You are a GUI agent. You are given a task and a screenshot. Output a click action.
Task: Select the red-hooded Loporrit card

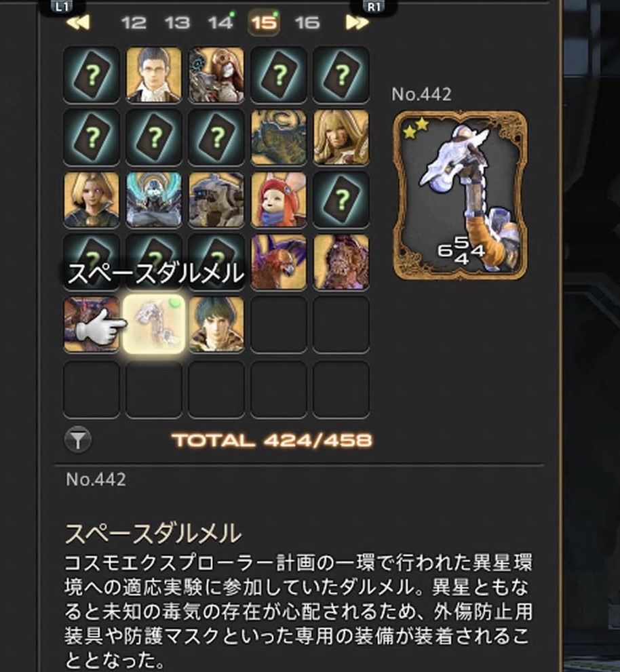coord(279,199)
